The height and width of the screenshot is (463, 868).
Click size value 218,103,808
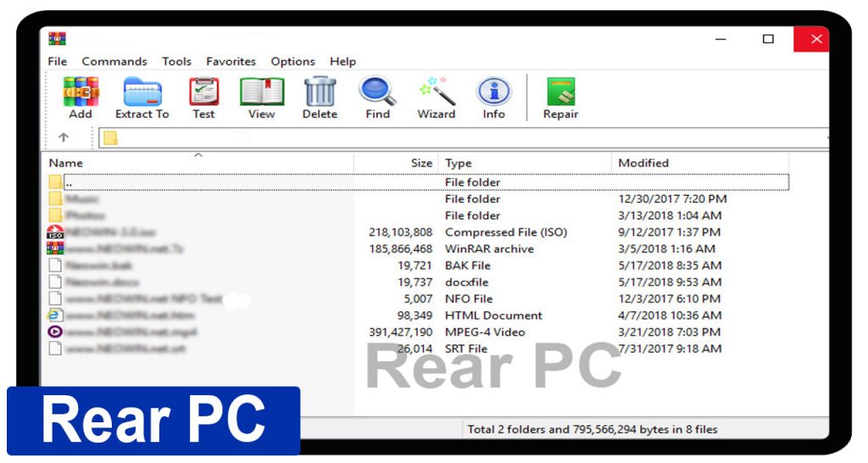[x=401, y=232]
